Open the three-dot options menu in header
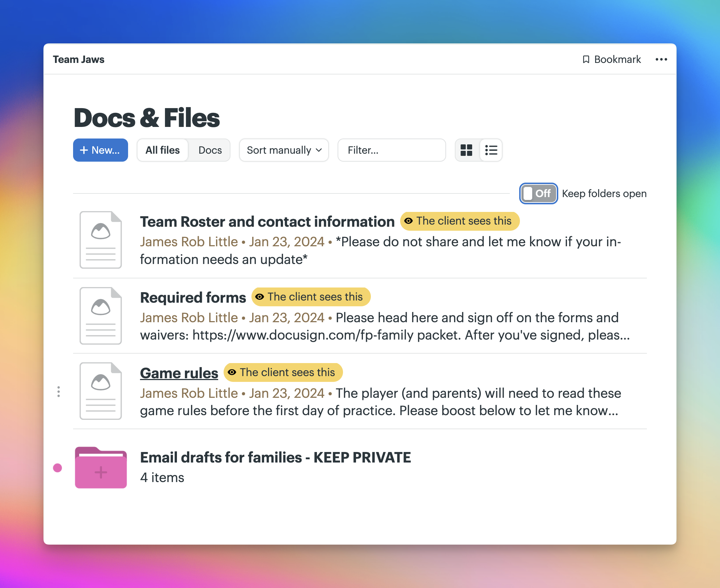Screen dimensions: 720x588 coord(661,59)
